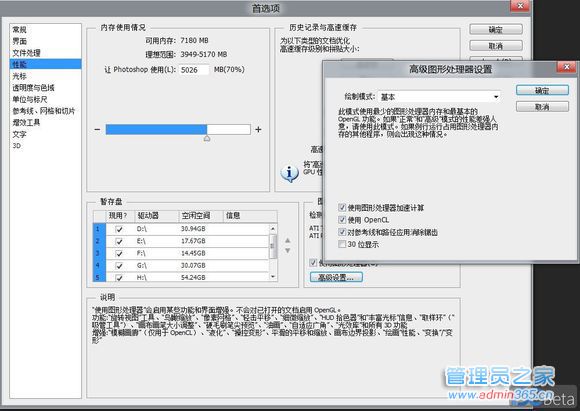
Task: Enable 30 位显示 checkbox
Action: pos(342,244)
